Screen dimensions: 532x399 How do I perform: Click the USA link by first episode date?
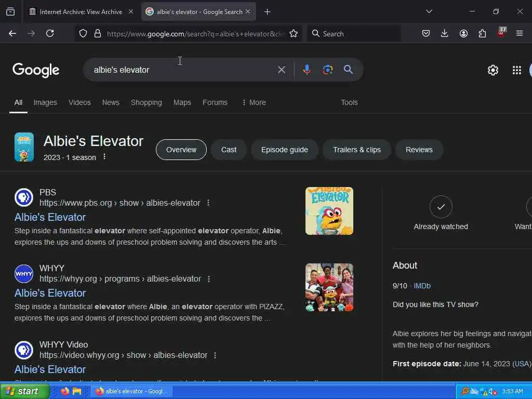point(522,364)
